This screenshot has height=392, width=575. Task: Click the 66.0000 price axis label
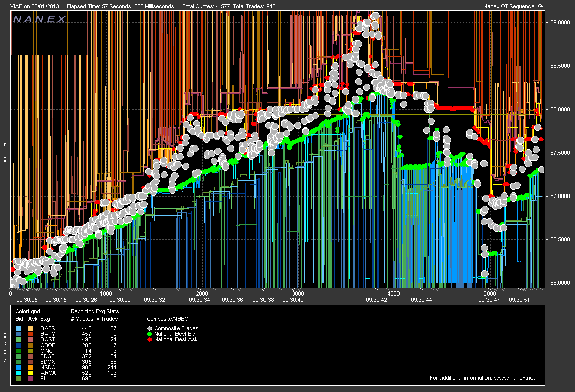(560, 283)
